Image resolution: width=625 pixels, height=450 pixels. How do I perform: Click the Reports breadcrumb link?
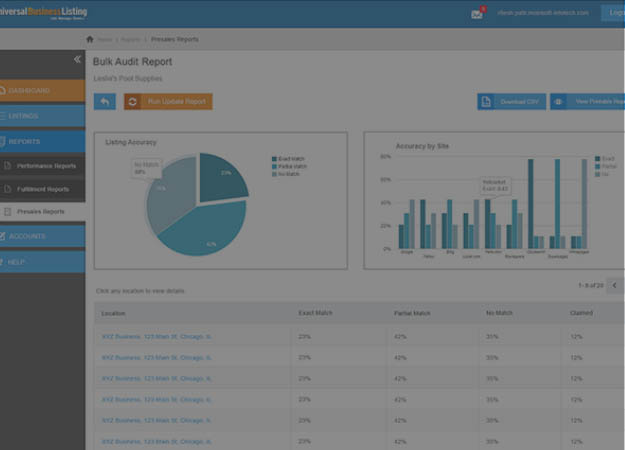[130, 39]
